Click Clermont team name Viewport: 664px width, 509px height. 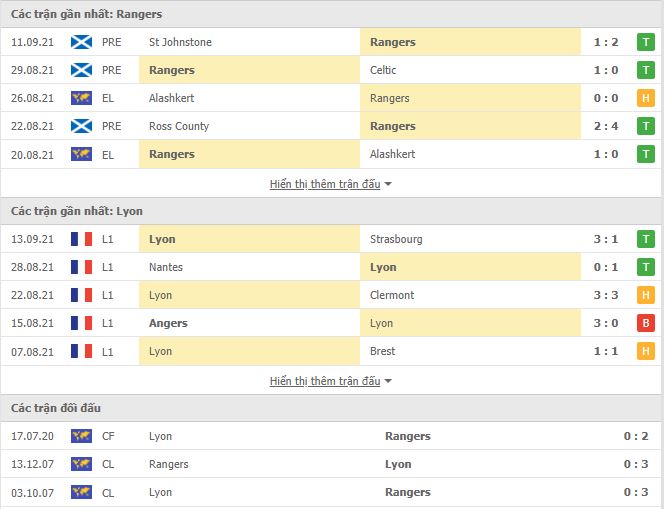pyautogui.click(x=392, y=295)
